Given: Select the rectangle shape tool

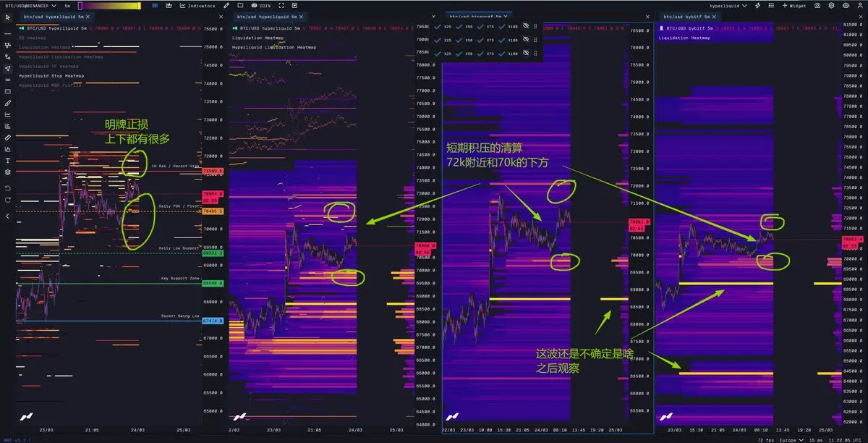Looking at the screenshot, I should [8, 91].
